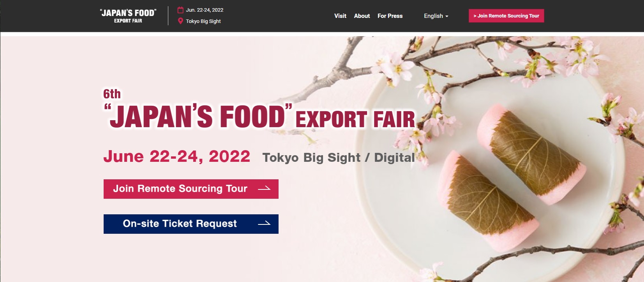Click the location pin icon beside Tokyo Big Sight
The width and height of the screenshot is (644, 282).
pos(180,21)
